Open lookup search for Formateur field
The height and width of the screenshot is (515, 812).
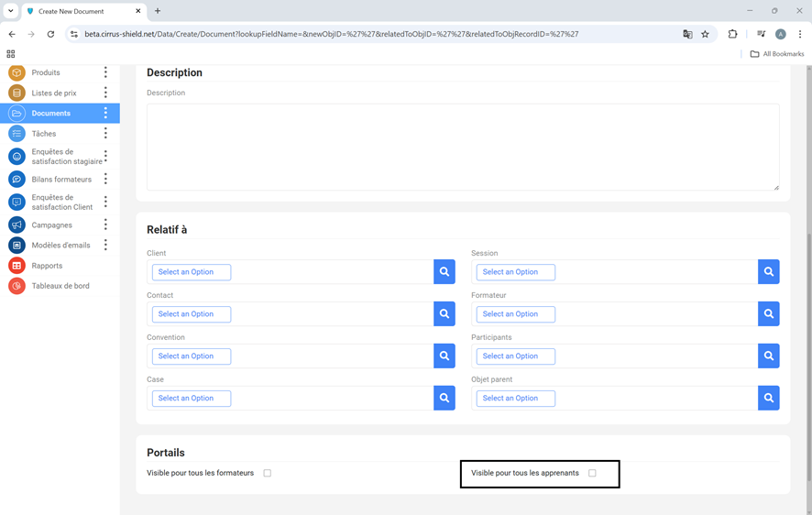[769, 314]
